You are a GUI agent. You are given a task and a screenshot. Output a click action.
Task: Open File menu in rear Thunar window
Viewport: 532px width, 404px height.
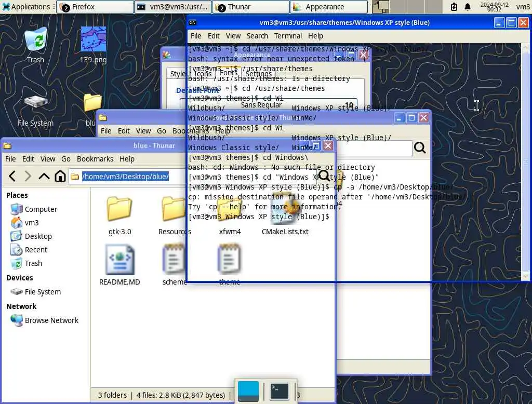coord(106,131)
